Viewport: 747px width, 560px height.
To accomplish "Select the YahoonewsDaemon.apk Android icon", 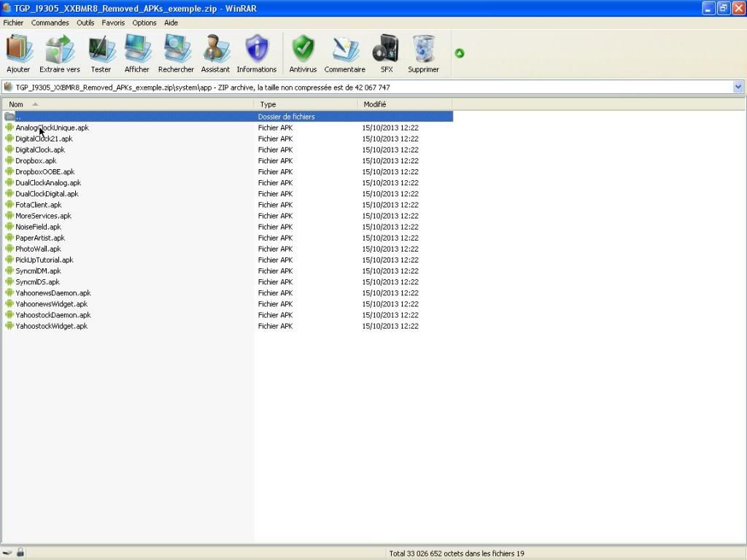I will click(x=9, y=293).
